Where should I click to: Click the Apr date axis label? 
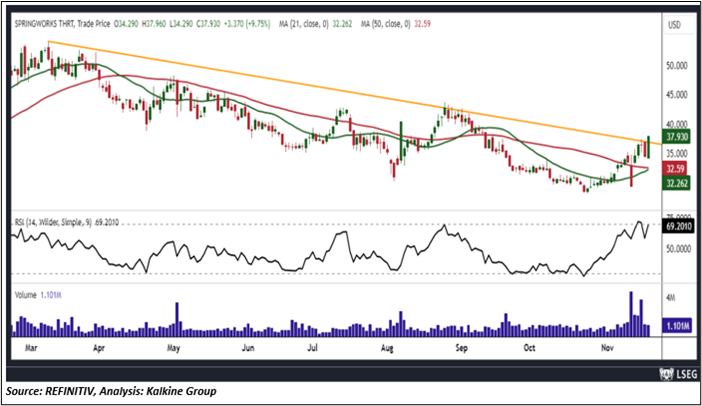(98, 348)
